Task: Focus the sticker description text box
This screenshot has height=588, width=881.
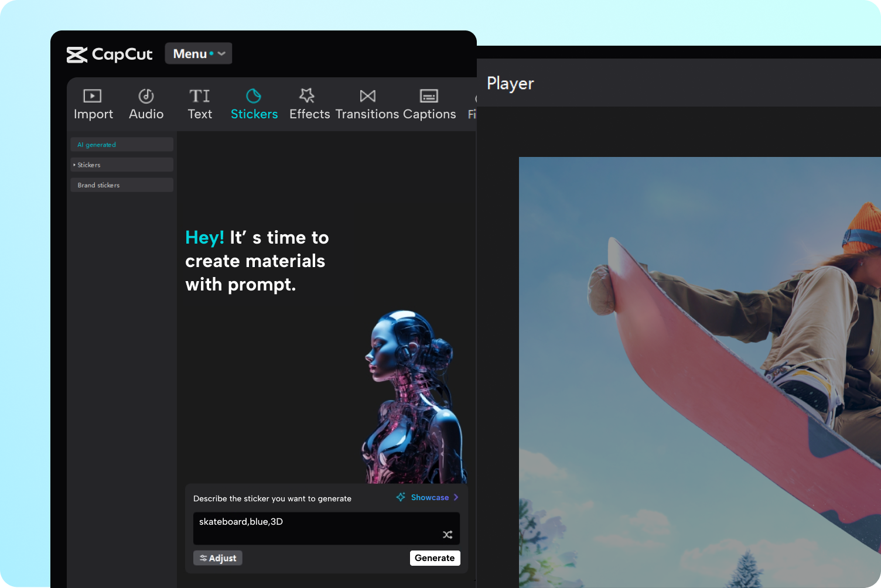Action: click(x=316, y=528)
